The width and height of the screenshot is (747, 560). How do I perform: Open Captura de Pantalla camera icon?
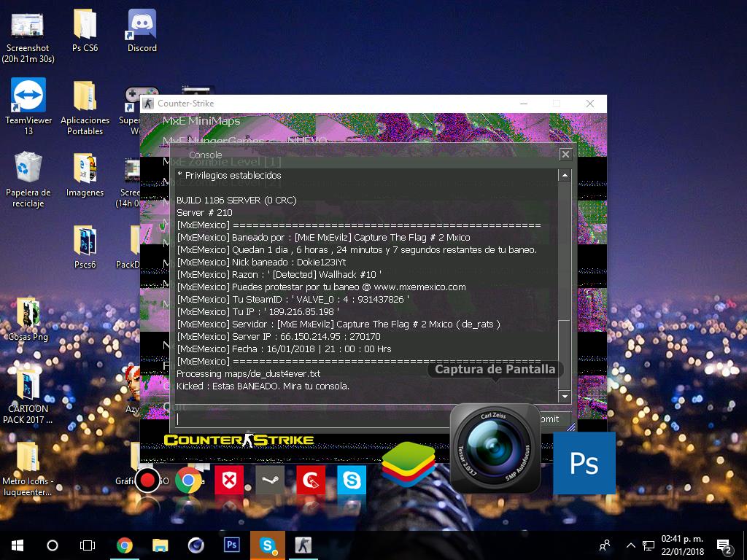point(495,448)
